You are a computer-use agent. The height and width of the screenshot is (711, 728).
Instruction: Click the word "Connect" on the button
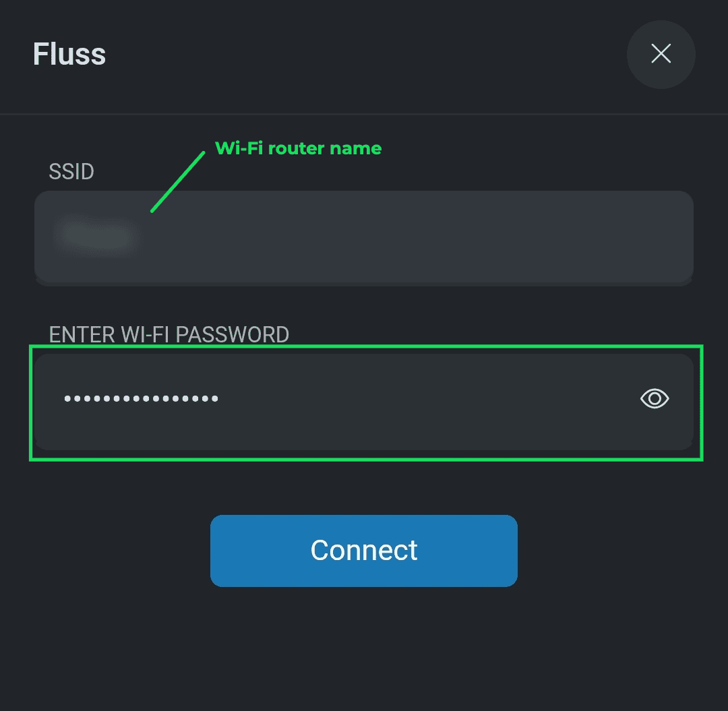coord(364,551)
